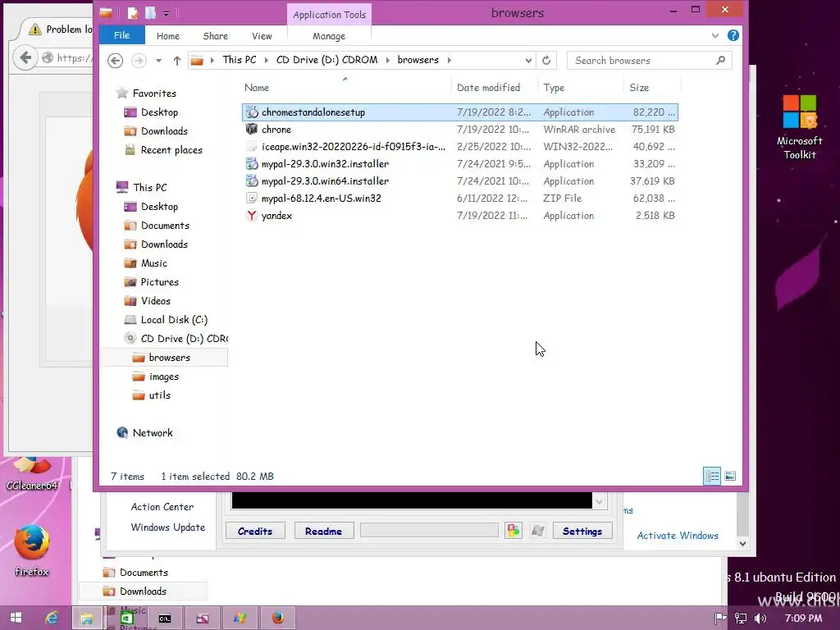The height and width of the screenshot is (630, 840).
Task: Select the utils folder in tree
Action: [160, 395]
